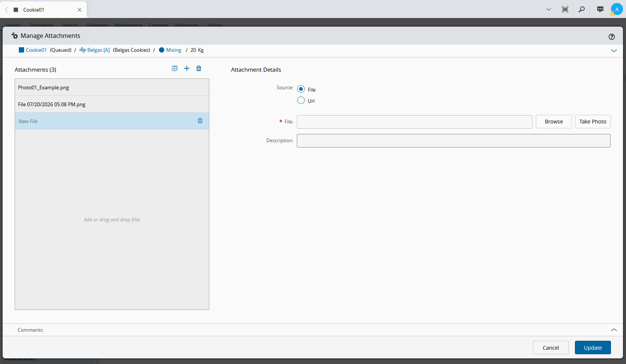Open the user avatar A menu
The image size is (626, 364).
click(617, 9)
